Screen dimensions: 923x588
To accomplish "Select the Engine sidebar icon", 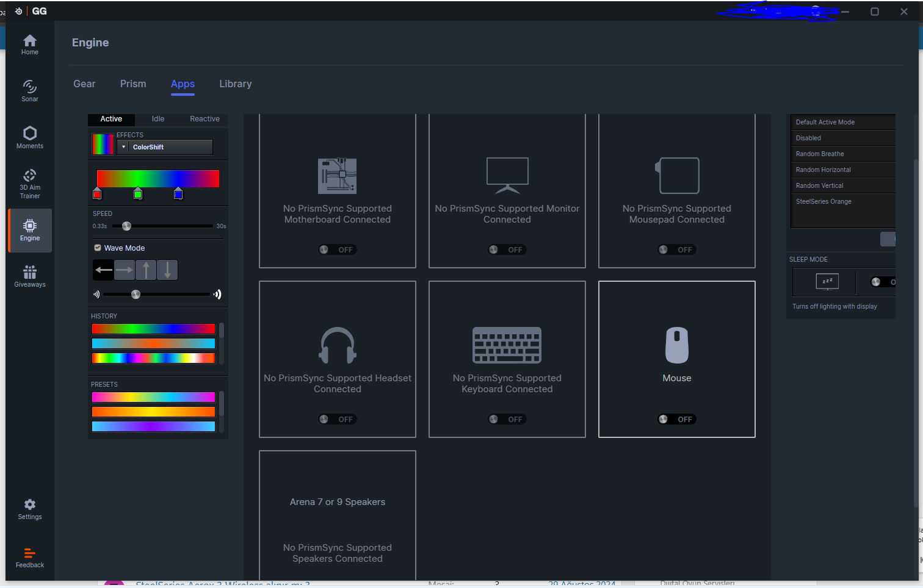I will pos(30,231).
